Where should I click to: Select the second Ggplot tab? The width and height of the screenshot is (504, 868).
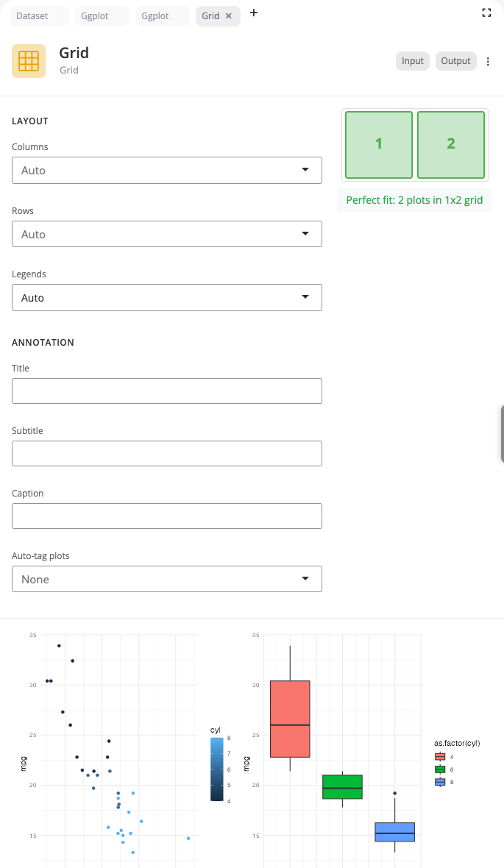click(163, 15)
